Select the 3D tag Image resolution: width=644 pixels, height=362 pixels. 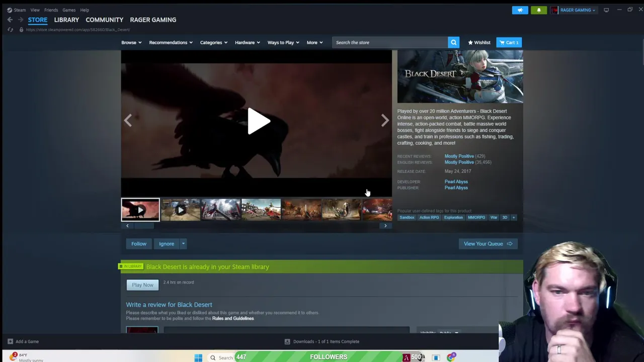coord(505,217)
